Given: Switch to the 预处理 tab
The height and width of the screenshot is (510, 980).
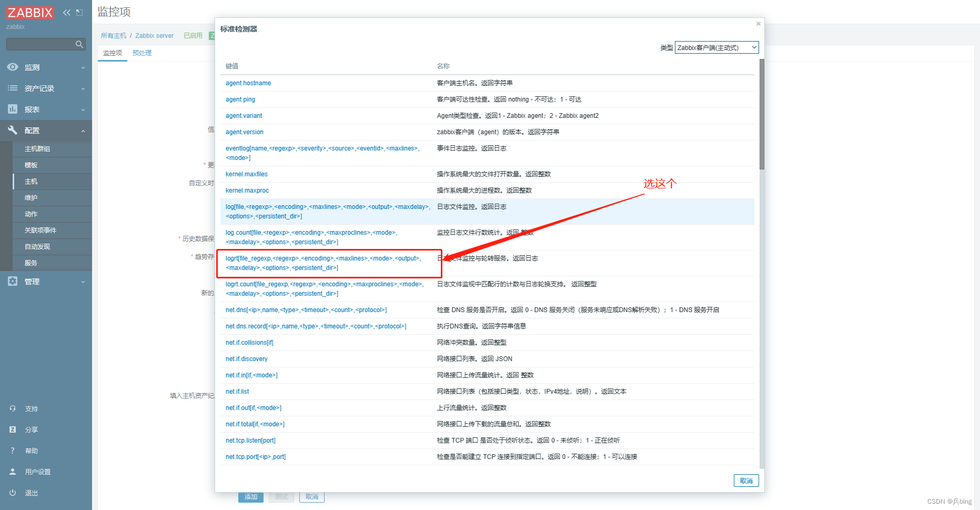Looking at the screenshot, I should coord(142,53).
